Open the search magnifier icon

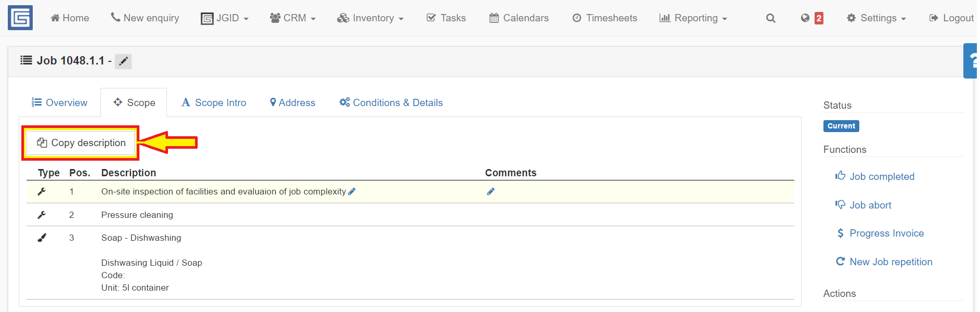(x=771, y=18)
